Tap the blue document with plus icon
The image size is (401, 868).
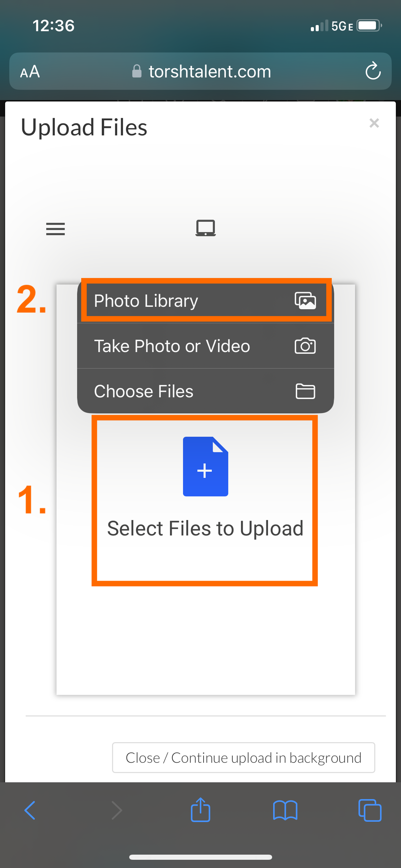coord(205,466)
